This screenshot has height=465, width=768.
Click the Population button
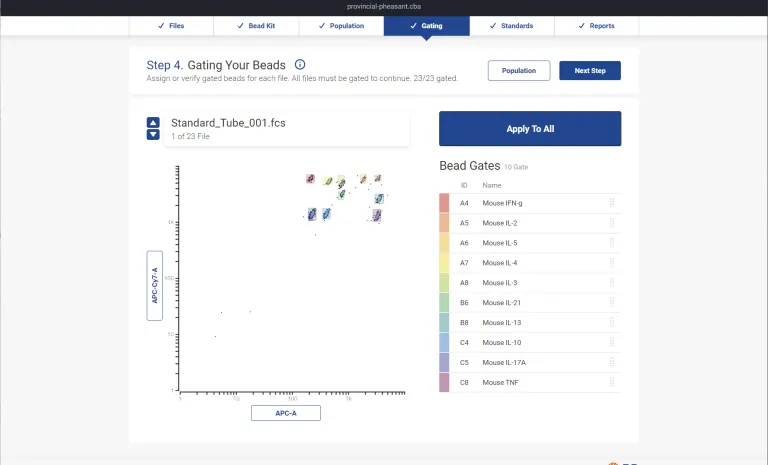pyautogui.click(x=519, y=71)
